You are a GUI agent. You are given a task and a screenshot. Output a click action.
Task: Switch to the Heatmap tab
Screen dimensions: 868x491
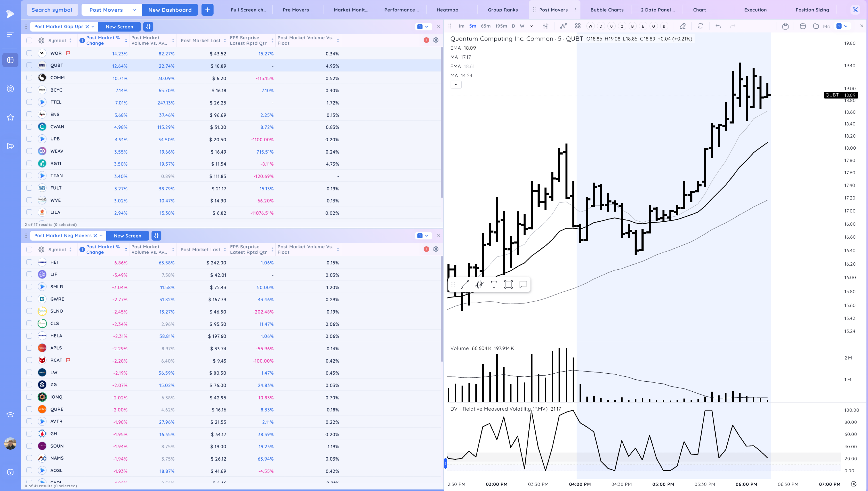(x=447, y=10)
